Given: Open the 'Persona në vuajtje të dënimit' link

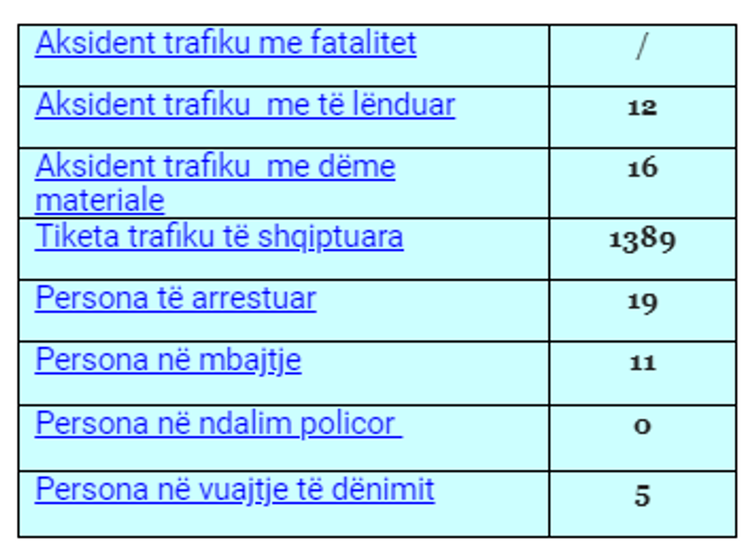Looking at the screenshot, I should pos(235,490).
